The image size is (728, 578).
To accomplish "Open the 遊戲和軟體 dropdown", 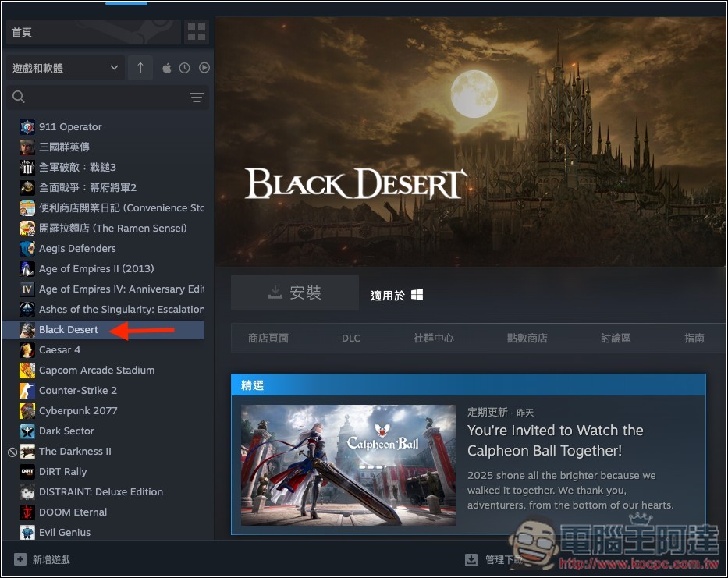I will click(62, 68).
